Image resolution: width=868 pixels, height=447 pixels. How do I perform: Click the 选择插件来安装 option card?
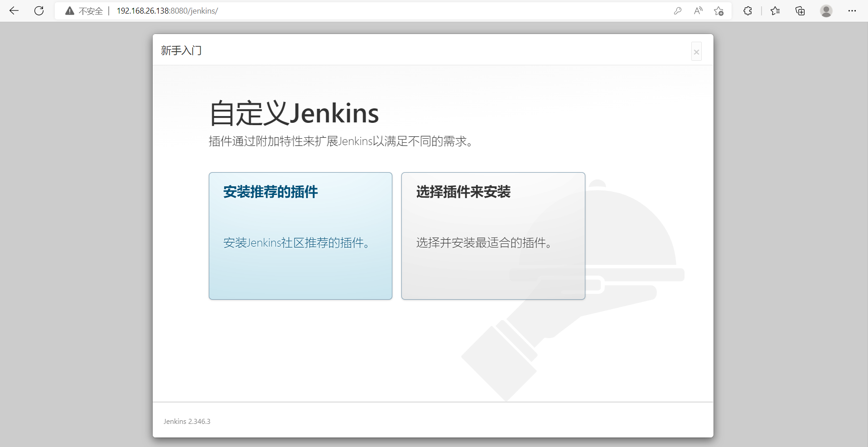coord(493,236)
